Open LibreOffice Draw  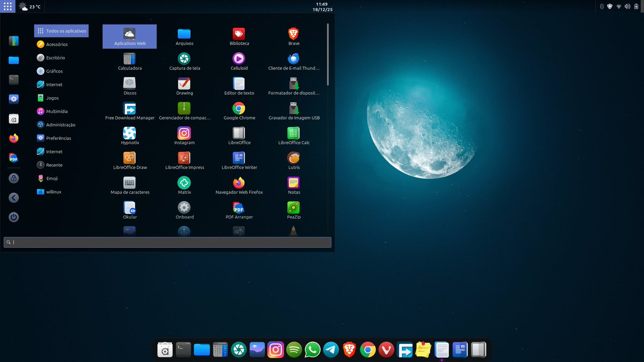pyautogui.click(x=129, y=160)
